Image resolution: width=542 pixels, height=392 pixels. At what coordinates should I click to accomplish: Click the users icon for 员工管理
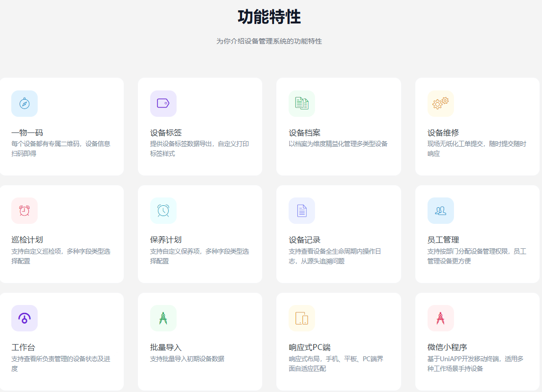pos(440,211)
